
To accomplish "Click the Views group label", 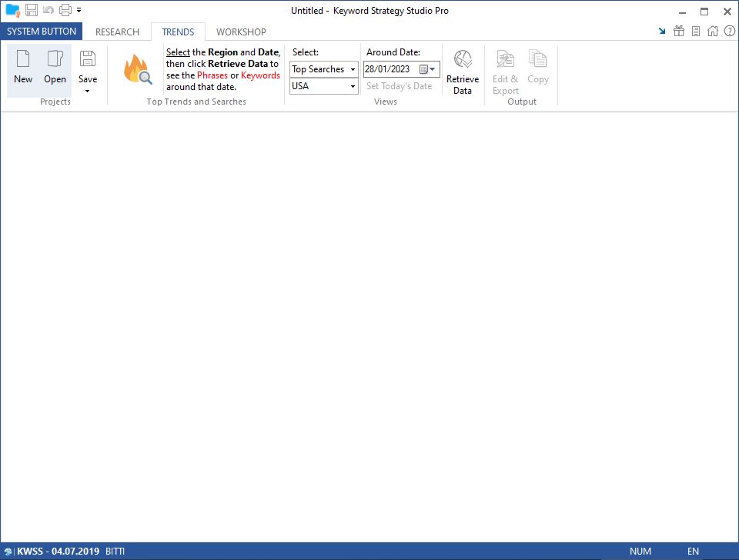I will (x=386, y=102).
